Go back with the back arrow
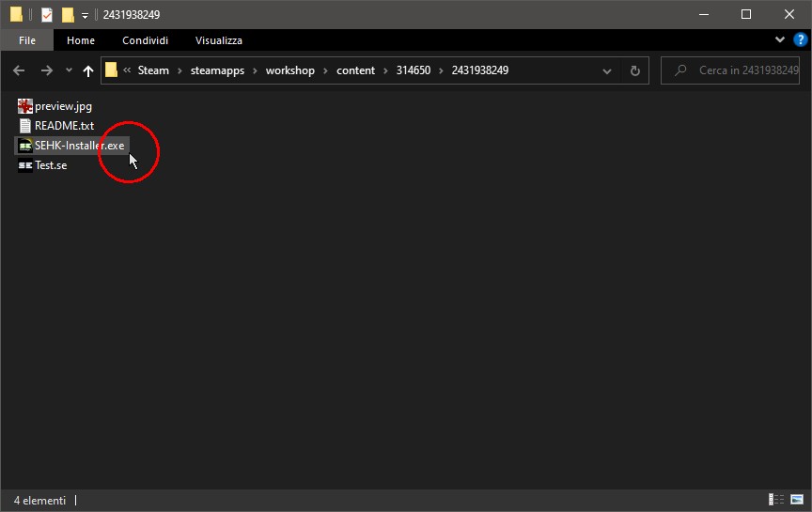The height and width of the screenshot is (512, 812). click(19, 70)
